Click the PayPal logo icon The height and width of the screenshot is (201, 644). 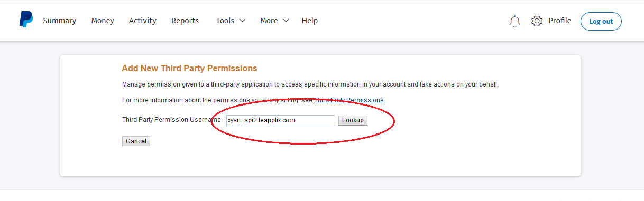26,20
